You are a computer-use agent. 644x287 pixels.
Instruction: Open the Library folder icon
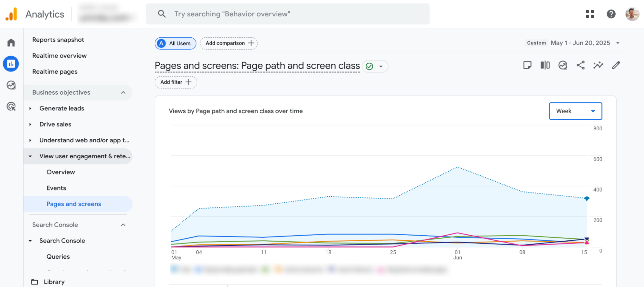(x=34, y=282)
